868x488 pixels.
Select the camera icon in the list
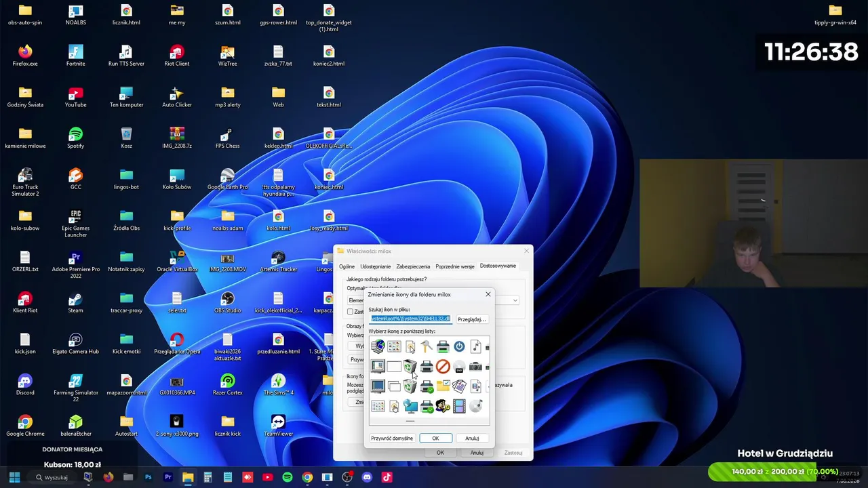tap(475, 367)
